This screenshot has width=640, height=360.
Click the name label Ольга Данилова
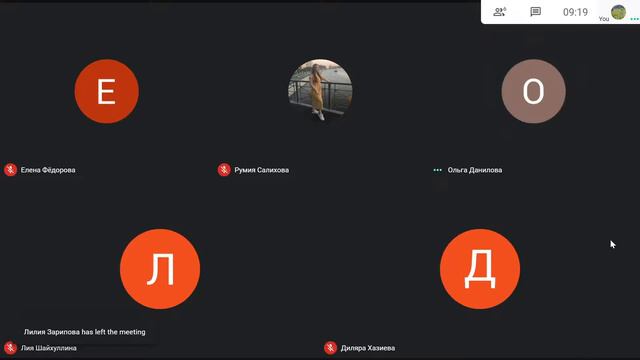click(475, 170)
